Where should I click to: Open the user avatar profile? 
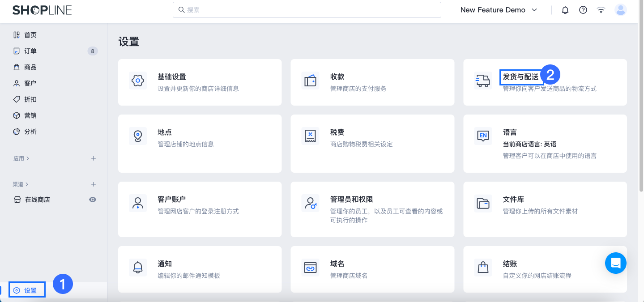[620, 10]
